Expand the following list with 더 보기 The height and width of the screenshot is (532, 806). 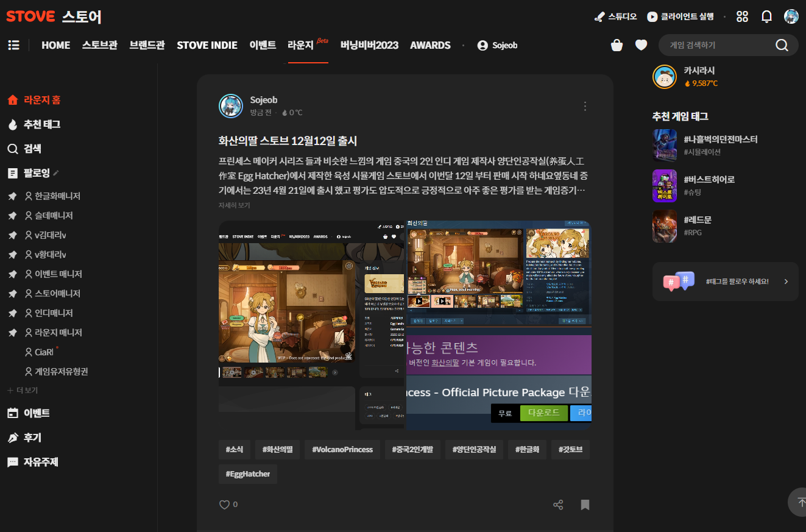23,390
